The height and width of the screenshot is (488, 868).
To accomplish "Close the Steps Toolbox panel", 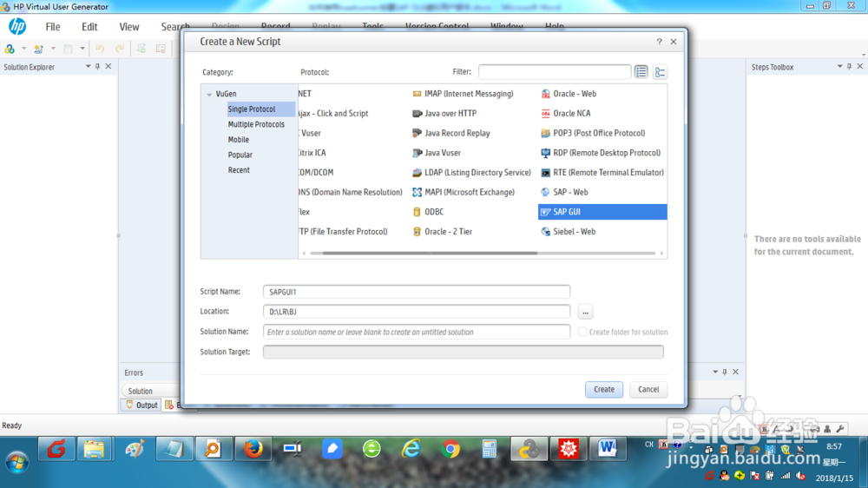I will point(859,67).
